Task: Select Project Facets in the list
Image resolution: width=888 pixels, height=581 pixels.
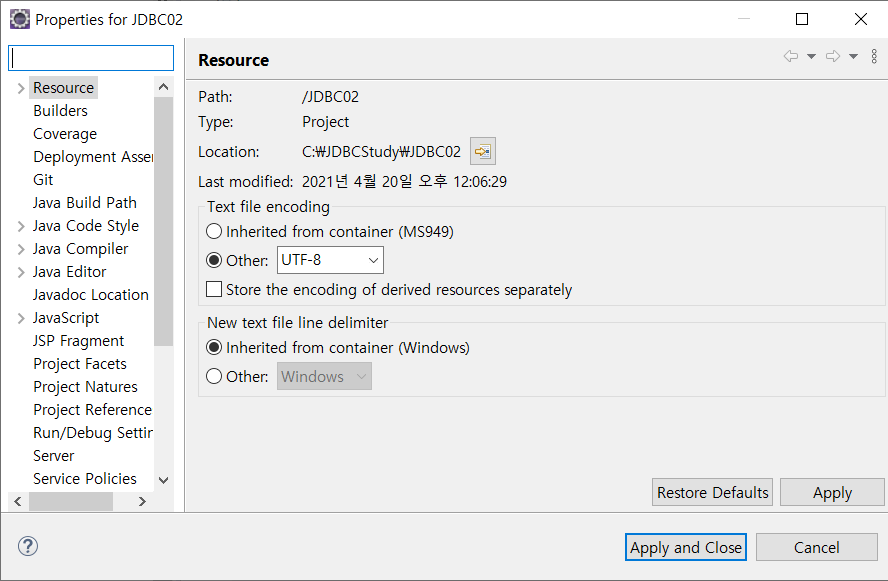Action: 80,364
